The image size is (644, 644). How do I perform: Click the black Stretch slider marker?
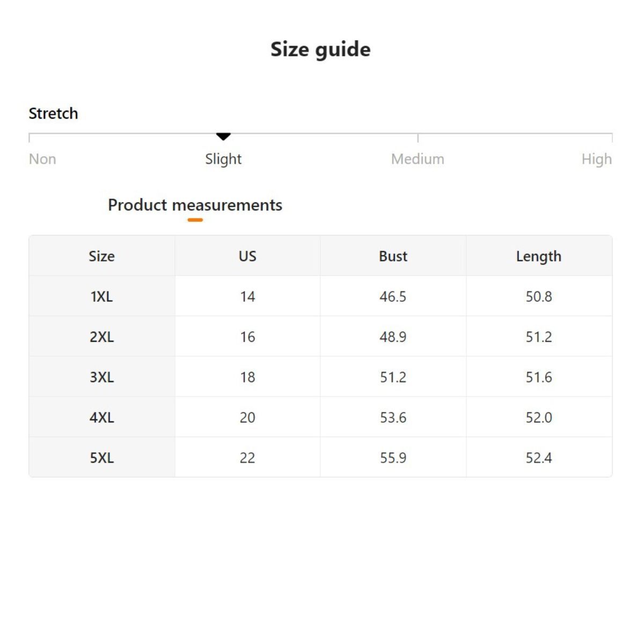pos(223,136)
